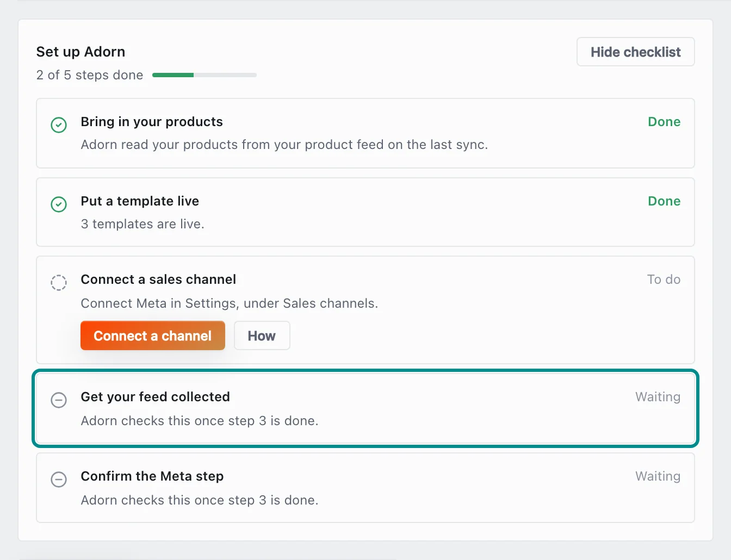The image size is (731, 560).
Task: Click 'Adorn checks this' text under Confirm the Meta step
Action: coord(200,500)
